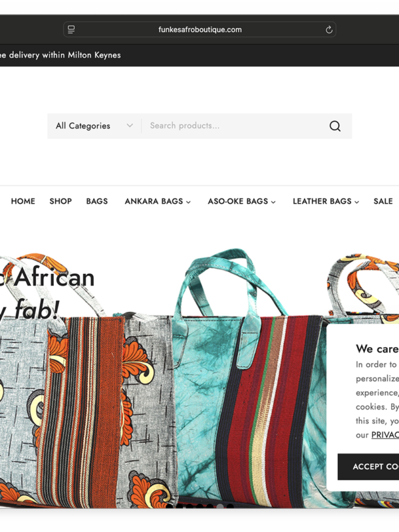
Task: Click the site settings icon left of URL
Action: click(x=71, y=29)
